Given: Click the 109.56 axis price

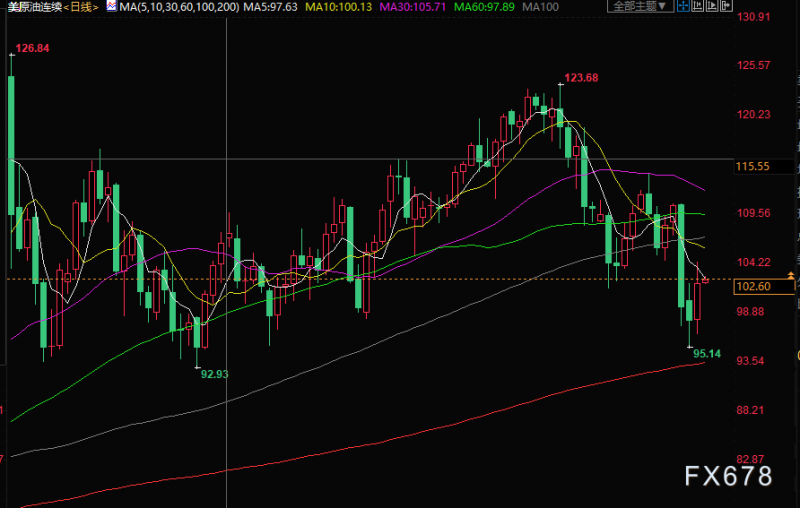Looking at the screenshot, I should coord(754,213).
